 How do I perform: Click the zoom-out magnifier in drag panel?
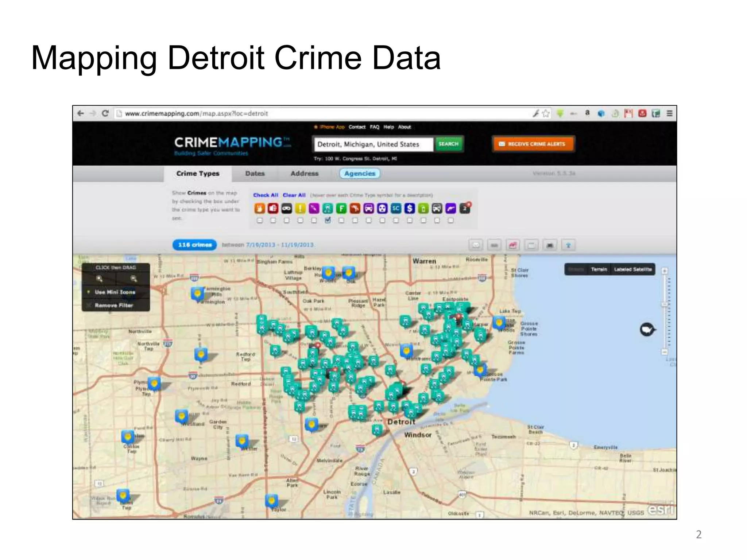134,279
